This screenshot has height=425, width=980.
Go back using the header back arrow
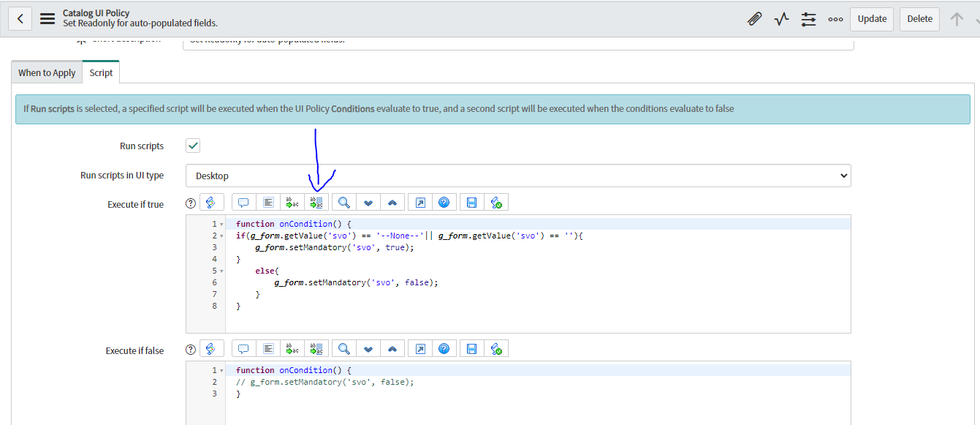20,19
